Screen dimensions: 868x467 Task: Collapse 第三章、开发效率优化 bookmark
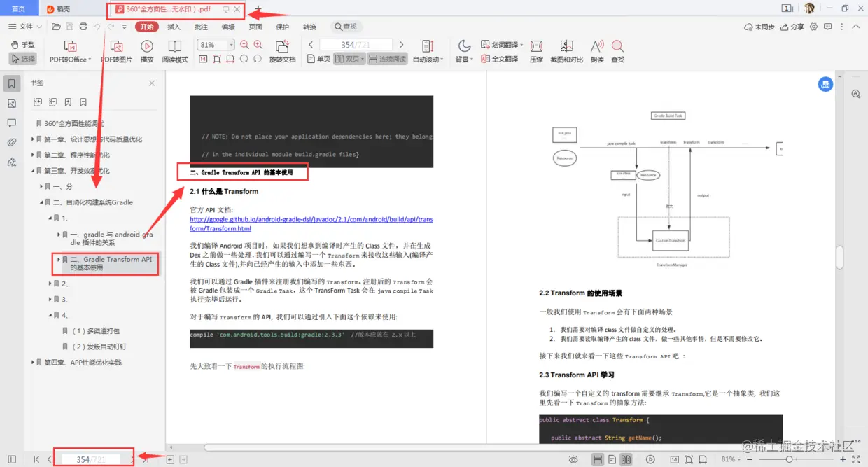point(33,171)
